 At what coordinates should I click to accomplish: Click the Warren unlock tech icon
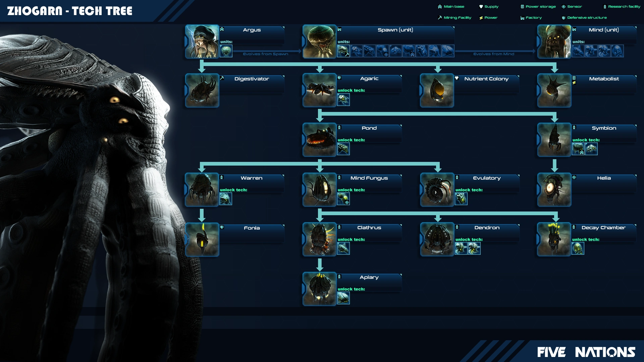[x=226, y=199]
